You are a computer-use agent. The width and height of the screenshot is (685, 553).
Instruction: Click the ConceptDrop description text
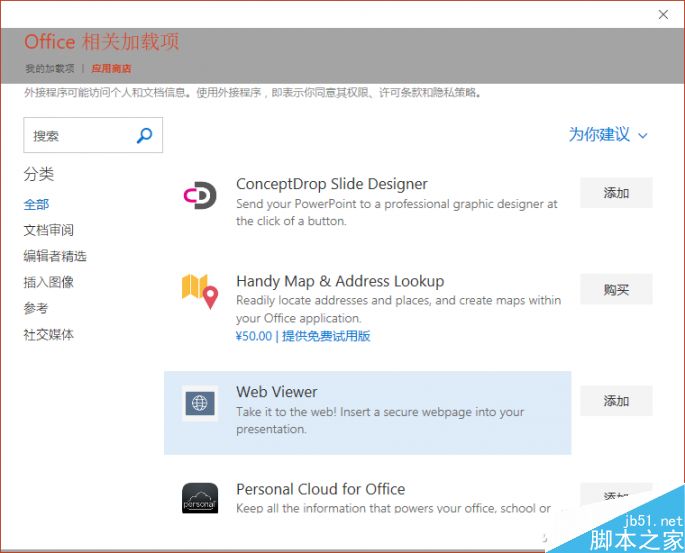click(397, 212)
